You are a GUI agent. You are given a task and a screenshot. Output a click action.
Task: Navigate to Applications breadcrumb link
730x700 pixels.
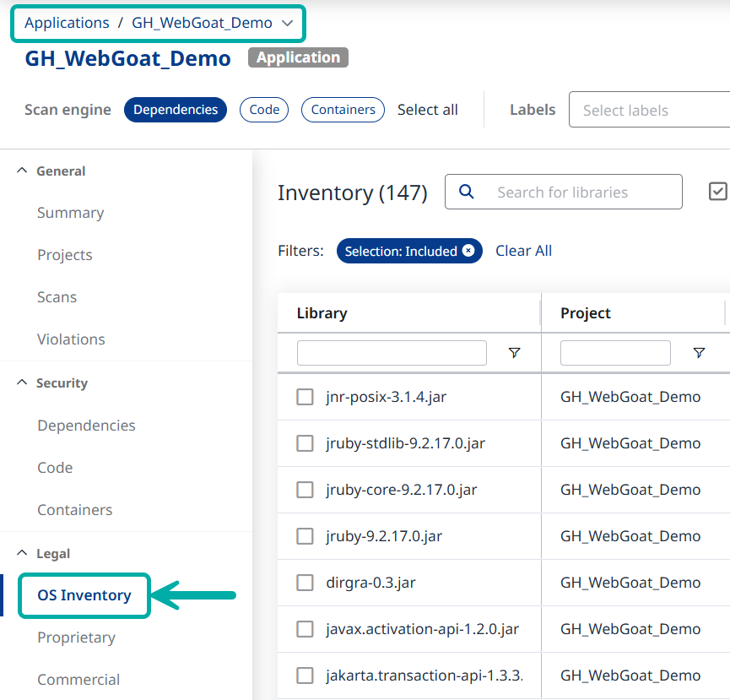click(67, 23)
